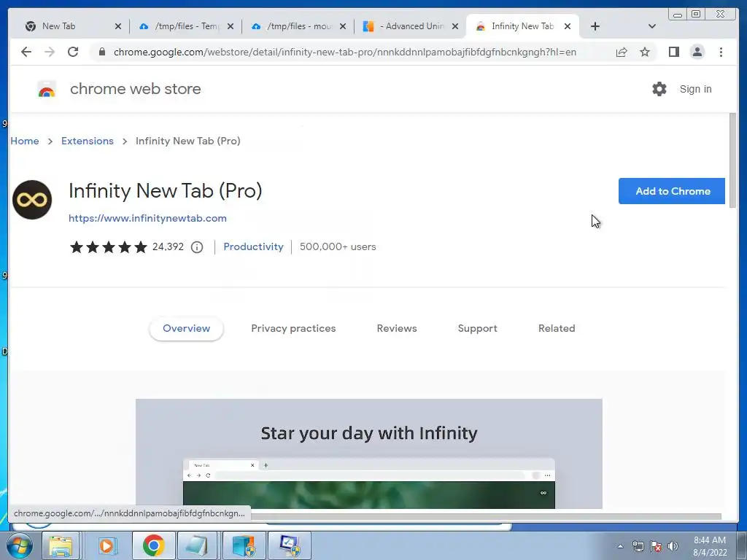The height and width of the screenshot is (560, 747).
Task: Close the /tmp/files - mou tab
Action: coord(343,27)
